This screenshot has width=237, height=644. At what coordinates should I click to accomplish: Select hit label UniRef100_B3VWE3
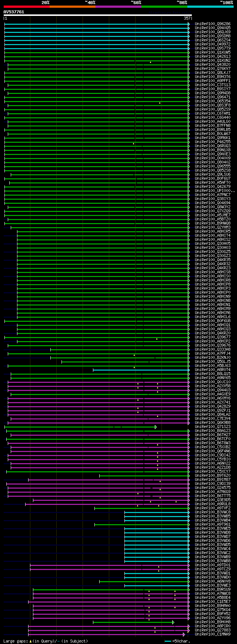click(x=213, y=586)
